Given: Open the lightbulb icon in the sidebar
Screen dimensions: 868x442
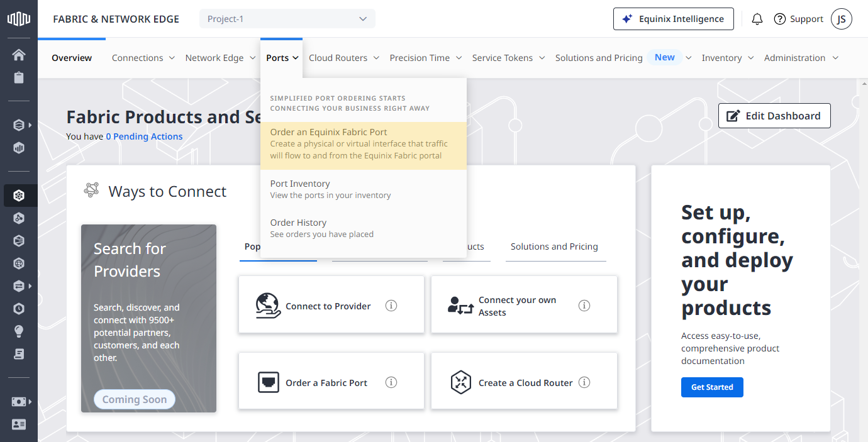Looking at the screenshot, I should [19, 331].
